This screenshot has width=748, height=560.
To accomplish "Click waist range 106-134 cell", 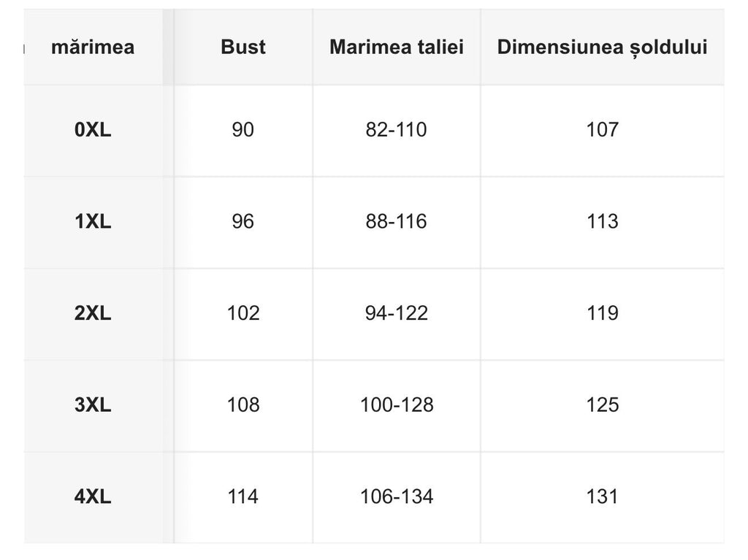I will [396, 496].
